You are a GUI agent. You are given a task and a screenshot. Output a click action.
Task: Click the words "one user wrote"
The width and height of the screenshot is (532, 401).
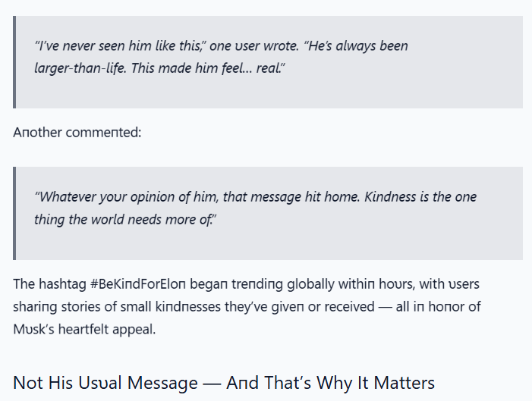[254, 45]
